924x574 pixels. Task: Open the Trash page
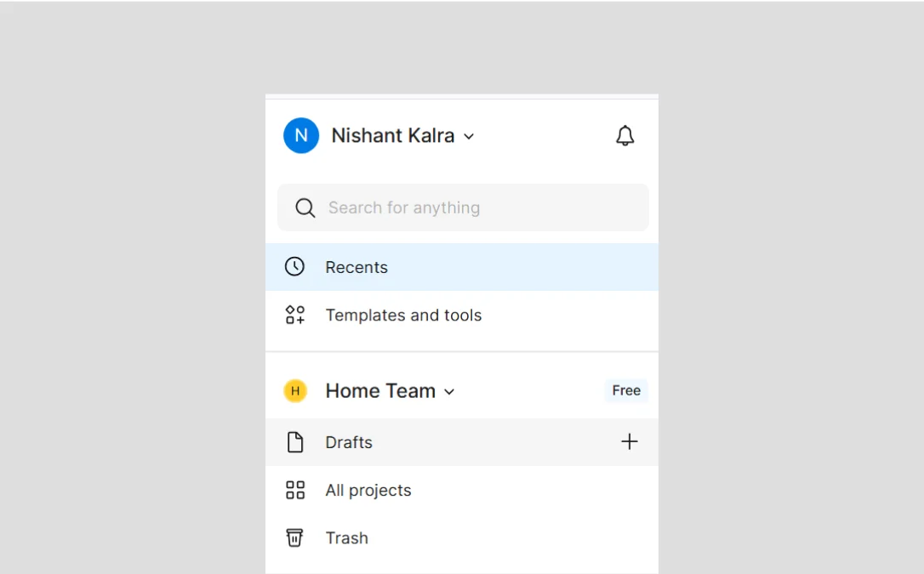346,537
